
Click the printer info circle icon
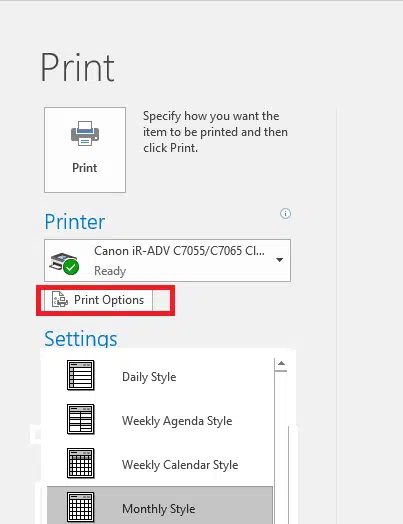pos(285,214)
